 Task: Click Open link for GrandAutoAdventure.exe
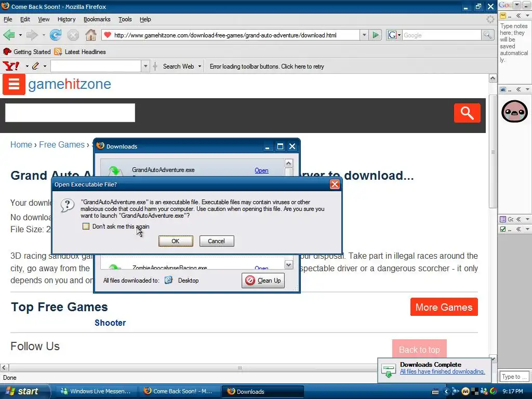click(262, 170)
